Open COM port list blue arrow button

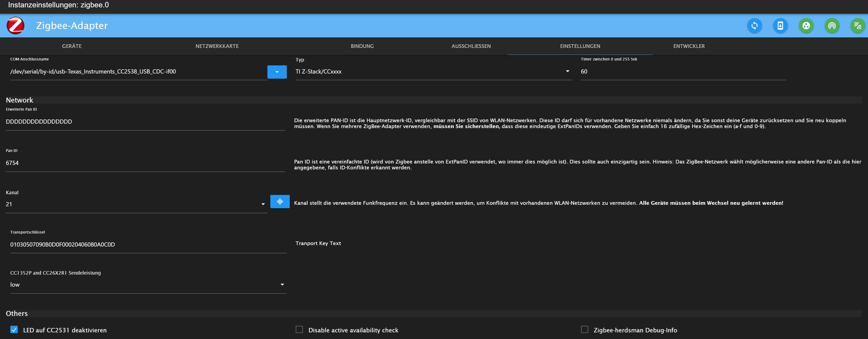[277, 72]
